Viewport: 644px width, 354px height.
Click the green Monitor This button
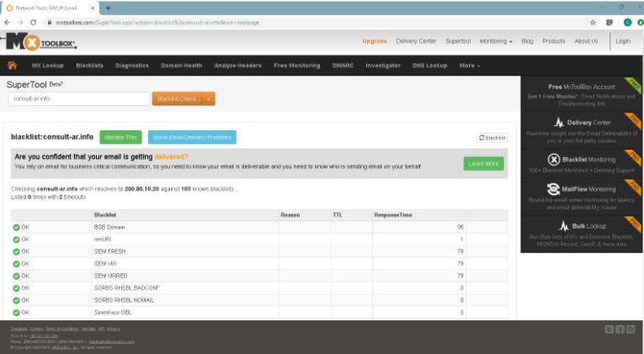point(120,137)
